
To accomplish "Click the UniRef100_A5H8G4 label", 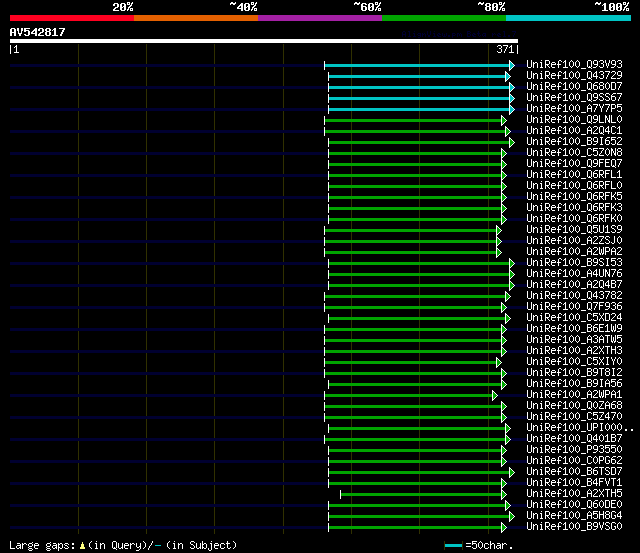I will click(x=574, y=516).
